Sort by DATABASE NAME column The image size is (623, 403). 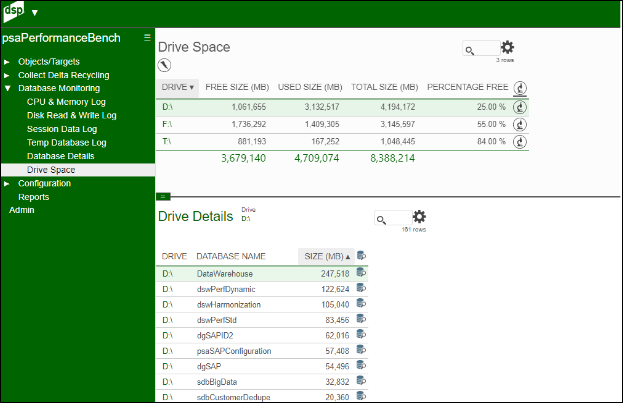tap(231, 256)
